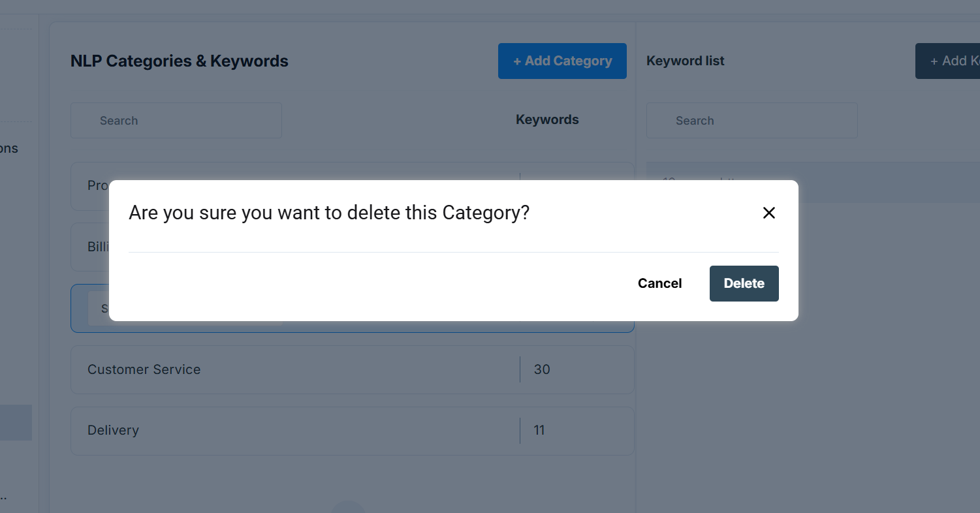Click Delivery keyword count 11
The image size is (980, 513).
(539, 430)
